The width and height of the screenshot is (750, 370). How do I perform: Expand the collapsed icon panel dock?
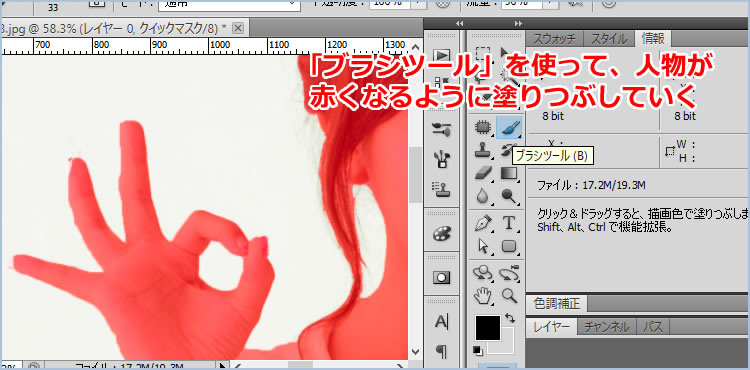click(x=460, y=23)
